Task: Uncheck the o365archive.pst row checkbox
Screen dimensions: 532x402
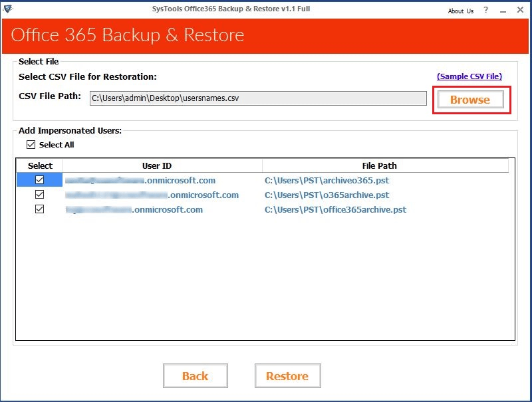Action: (x=39, y=195)
